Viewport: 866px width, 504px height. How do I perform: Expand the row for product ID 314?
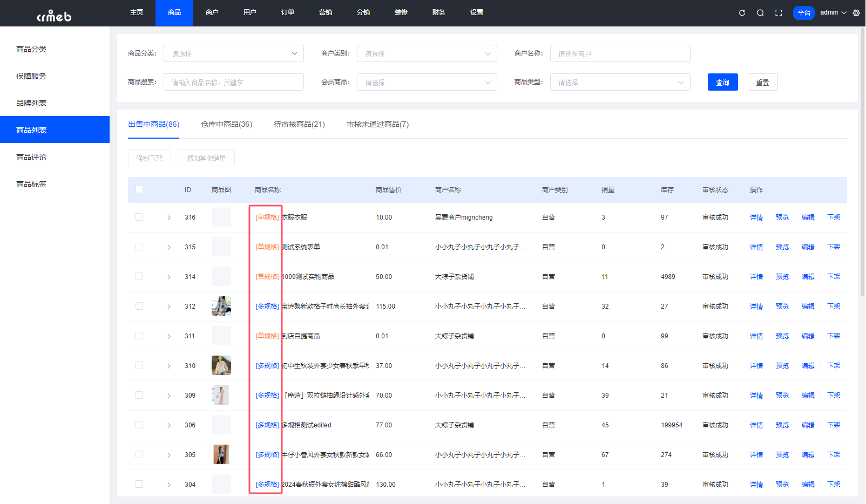tap(168, 276)
